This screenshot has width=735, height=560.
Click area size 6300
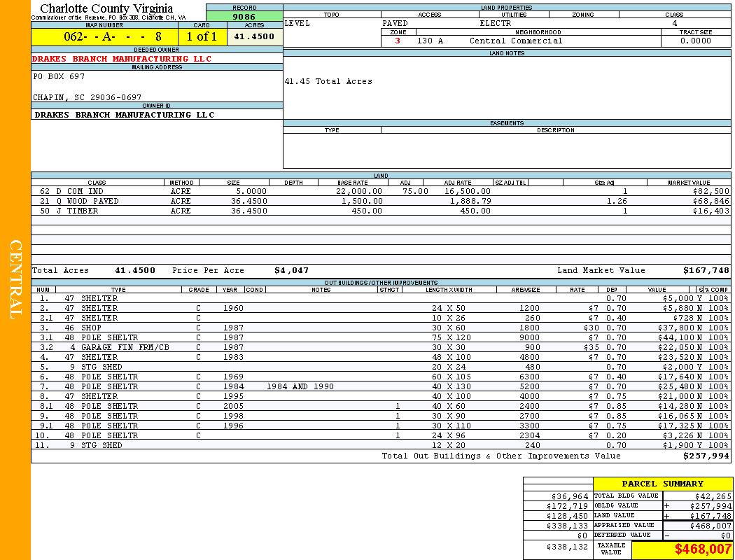click(x=530, y=377)
